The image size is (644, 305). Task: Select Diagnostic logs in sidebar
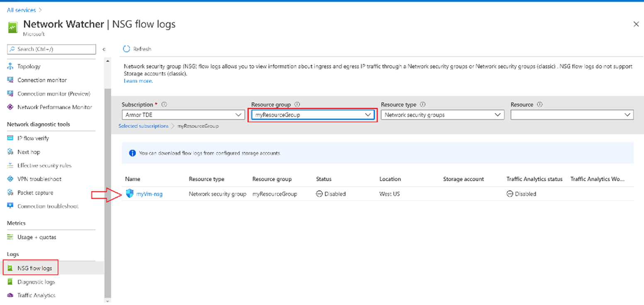pyautogui.click(x=36, y=282)
